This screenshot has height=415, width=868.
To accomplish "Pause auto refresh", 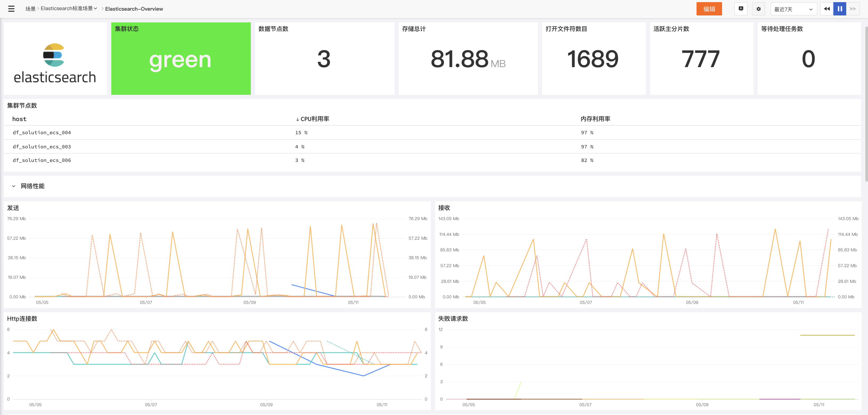I will (840, 9).
